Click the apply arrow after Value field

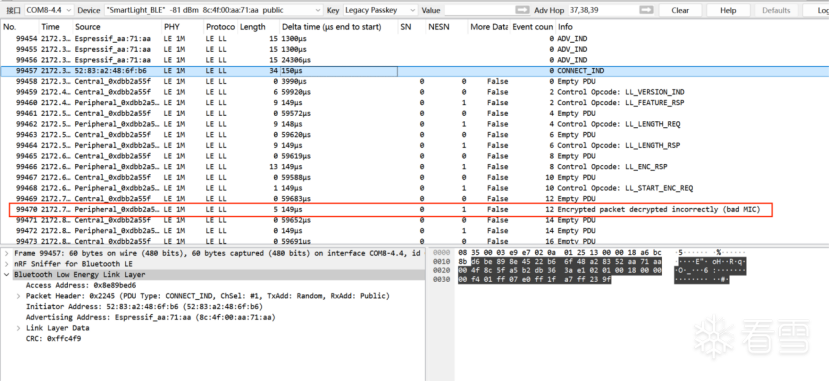(x=522, y=10)
